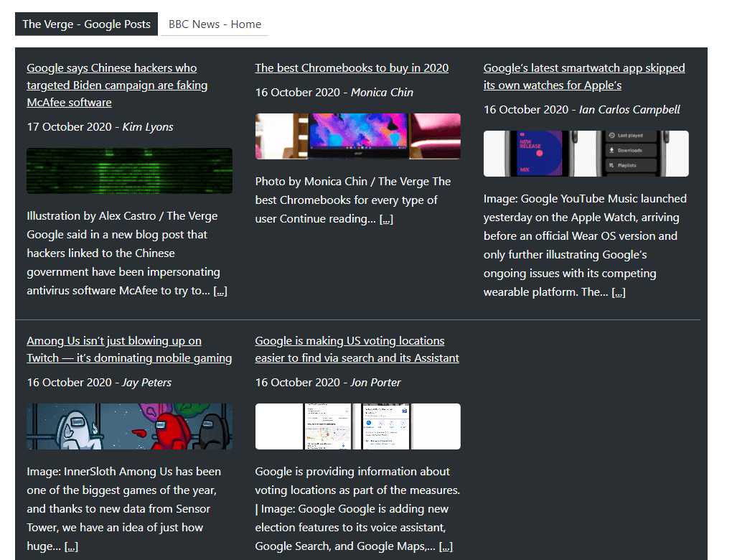Click the YouTube Music Apple Watch excerpt text
This screenshot has width=732, height=560.
click(585, 246)
